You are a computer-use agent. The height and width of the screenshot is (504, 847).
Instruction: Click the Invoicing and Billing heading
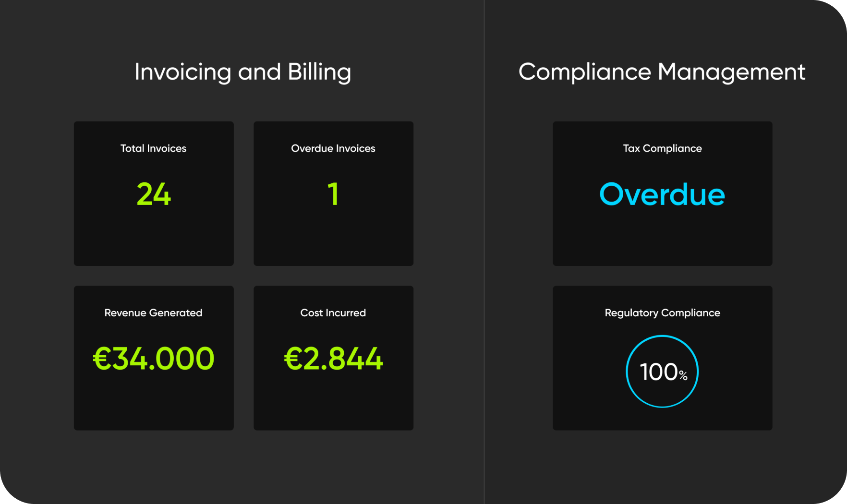pyautogui.click(x=242, y=72)
